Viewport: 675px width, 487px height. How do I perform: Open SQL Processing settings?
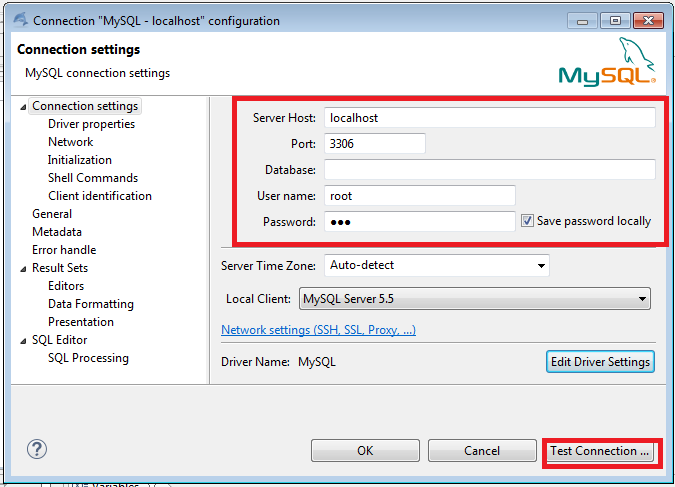pos(88,358)
